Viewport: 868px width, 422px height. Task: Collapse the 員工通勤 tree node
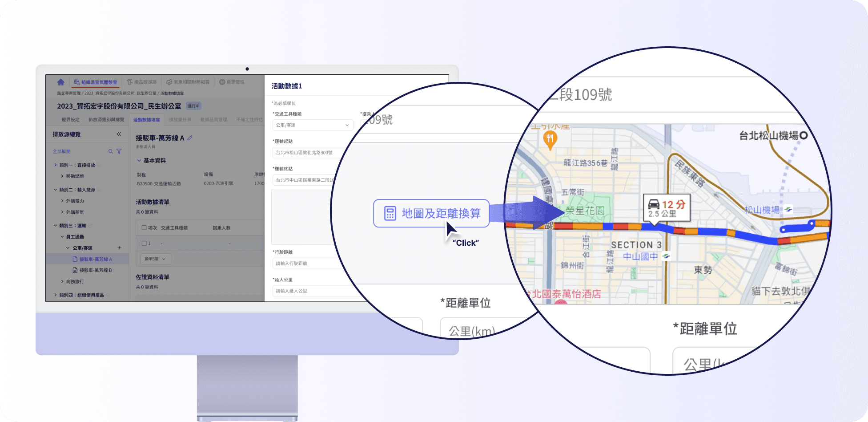coord(62,237)
